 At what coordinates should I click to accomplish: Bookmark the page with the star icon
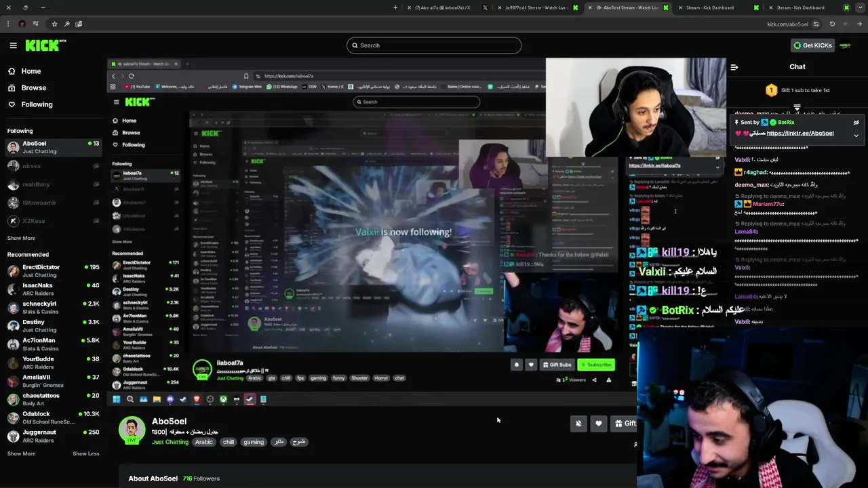click(54, 24)
